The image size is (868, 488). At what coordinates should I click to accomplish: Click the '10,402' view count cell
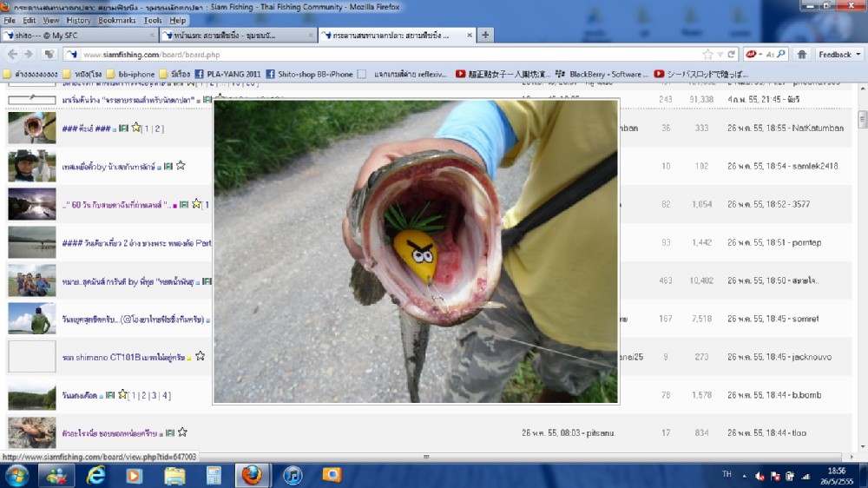click(701, 280)
